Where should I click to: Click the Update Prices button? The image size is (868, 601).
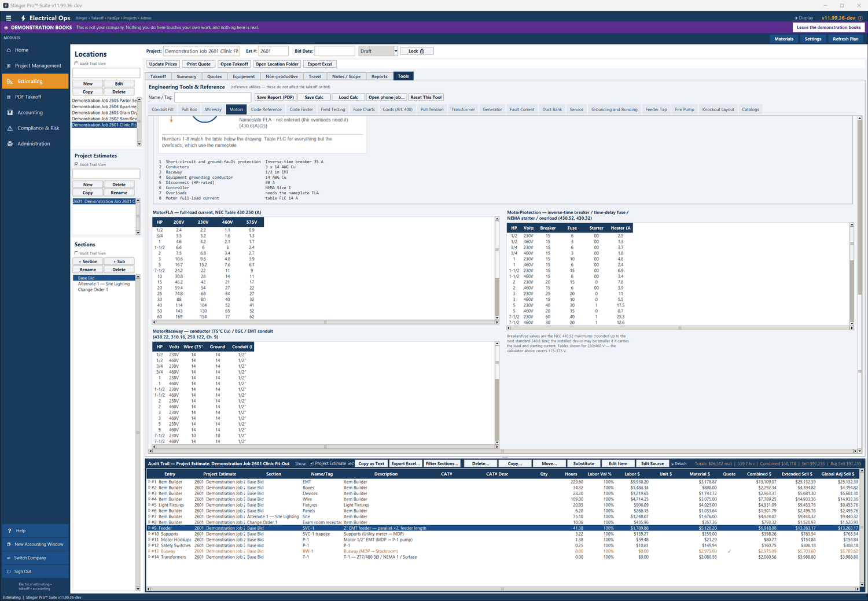point(163,64)
